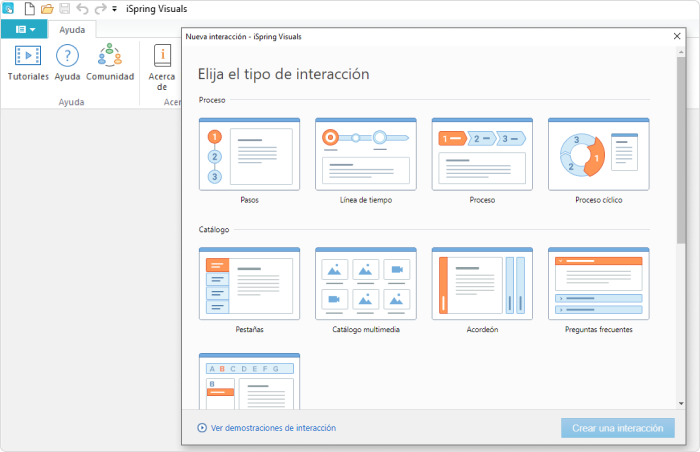This screenshot has height=452, width=700.
Task: Click the Save disk icon
Action: click(65, 8)
